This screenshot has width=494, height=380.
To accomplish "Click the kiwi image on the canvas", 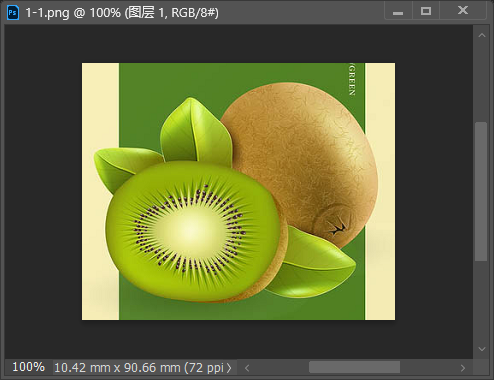I will pos(239,191).
